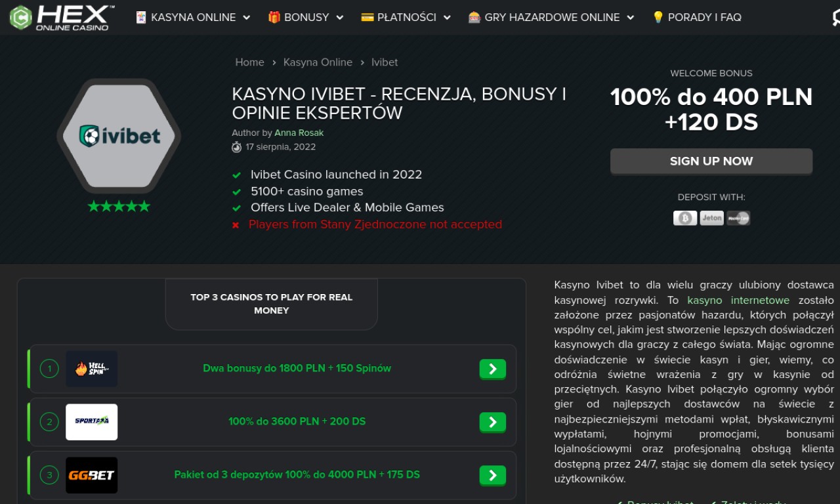
Task: Click the Jeton deposit method icon
Action: click(711, 218)
